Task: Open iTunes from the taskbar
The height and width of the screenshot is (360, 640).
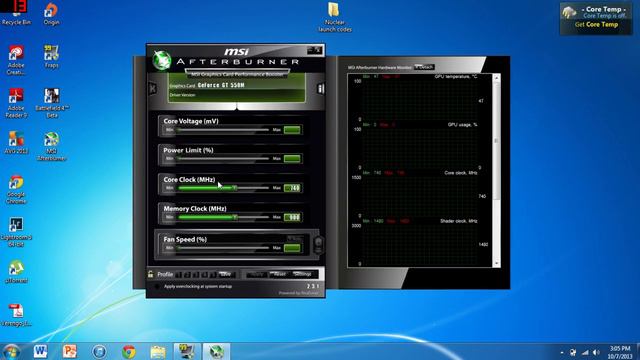Action: 99,351
